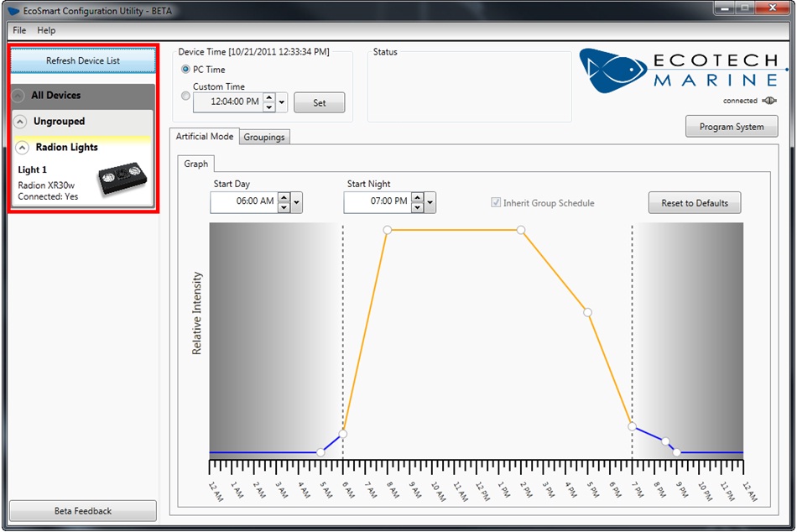Viewport: 797px width, 532px height.
Task: Select the Custom Time radio button
Action: pyautogui.click(x=185, y=96)
